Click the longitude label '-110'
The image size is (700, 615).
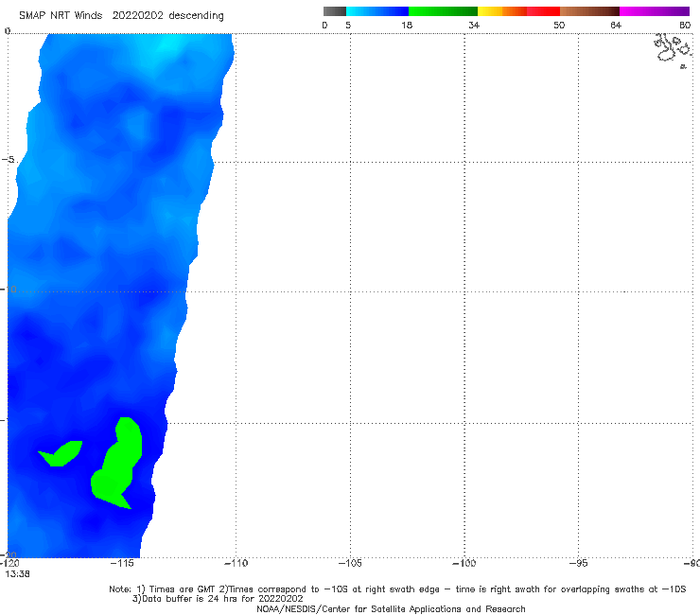(236, 563)
